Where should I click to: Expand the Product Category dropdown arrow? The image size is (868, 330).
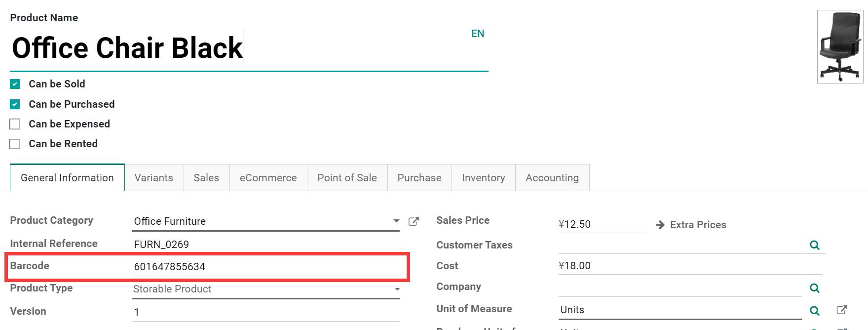coord(396,221)
